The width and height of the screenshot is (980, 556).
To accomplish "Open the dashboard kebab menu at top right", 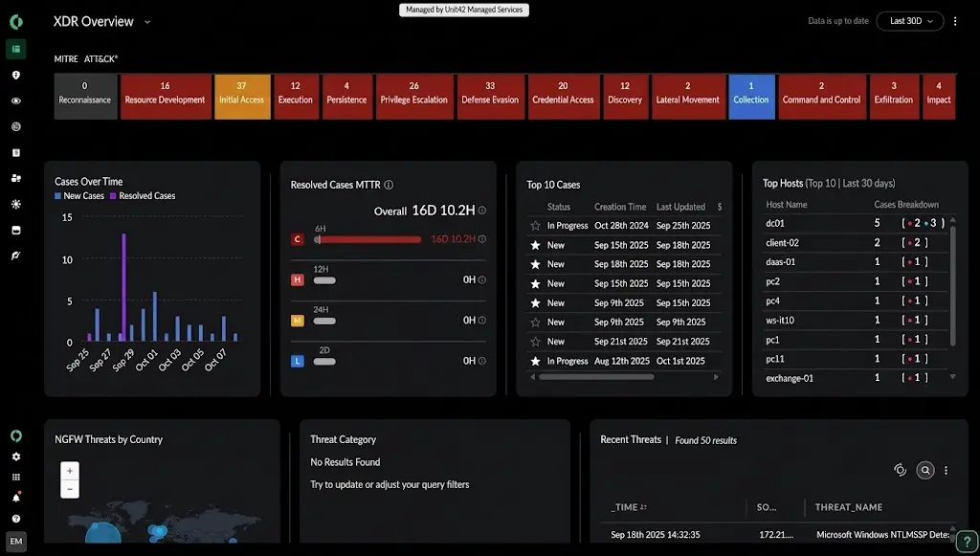I will click(955, 21).
